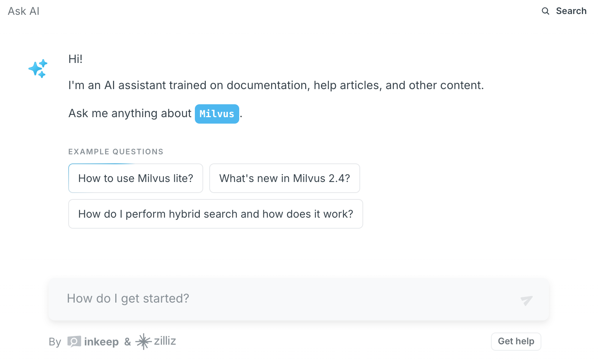Click the zilliz starburst logo icon
The image size is (599, 364).
143,341
